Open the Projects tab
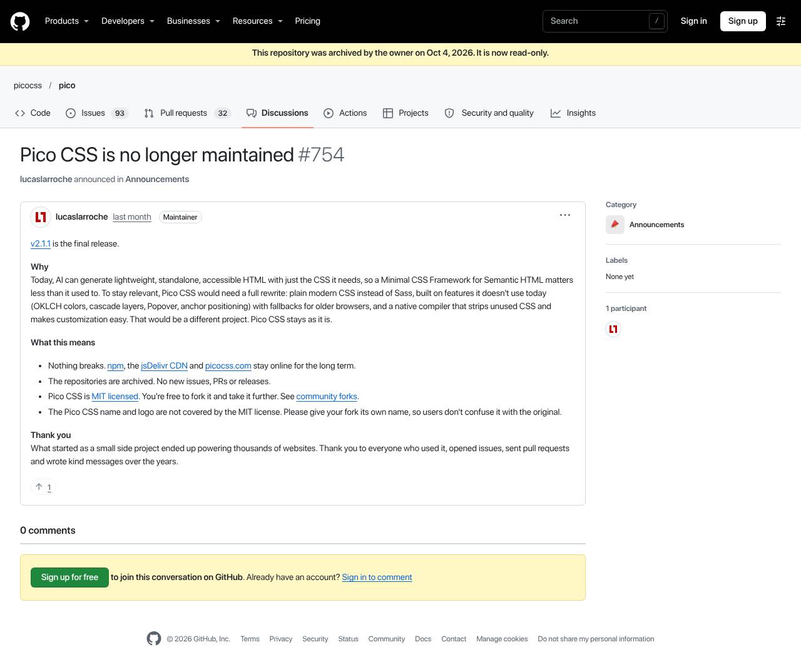This screenshot has height=672, width=801. point(406,113)
